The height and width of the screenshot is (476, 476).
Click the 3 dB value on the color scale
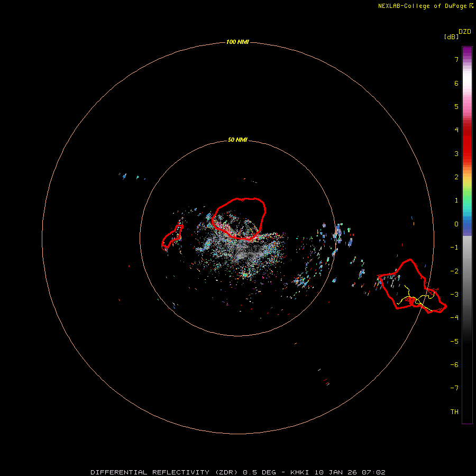click(456, 153)
